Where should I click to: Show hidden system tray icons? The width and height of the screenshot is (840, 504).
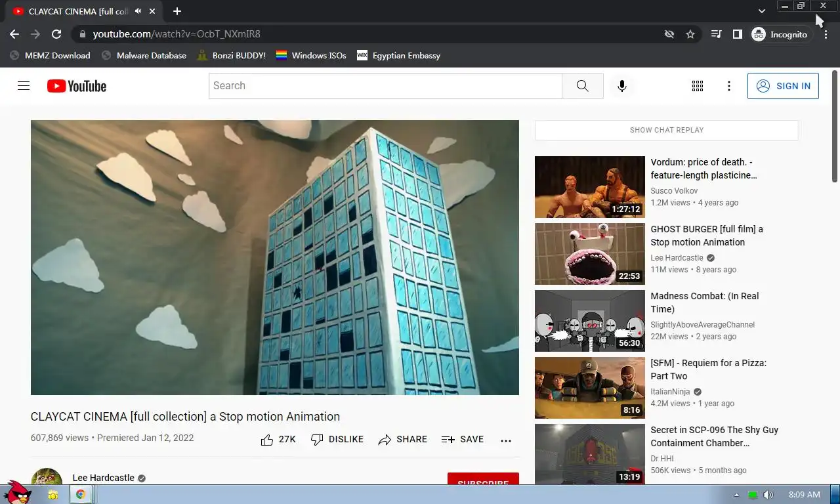click(x=736, y=495)
